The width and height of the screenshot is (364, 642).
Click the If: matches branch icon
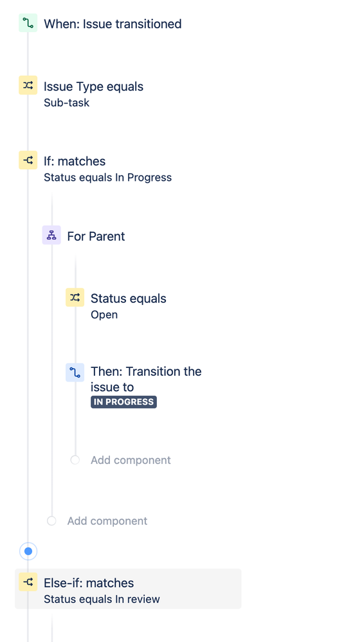[x=28, y=160]
